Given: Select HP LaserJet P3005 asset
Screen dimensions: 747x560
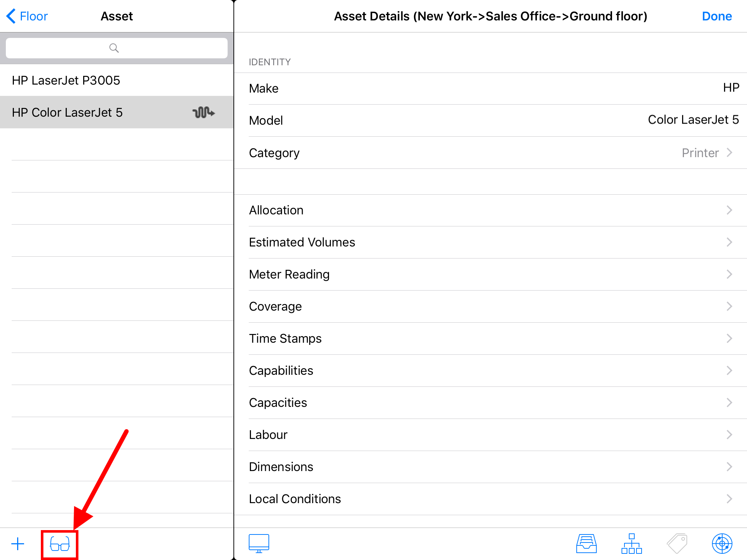Looking at the screenshot, I should coord(117,80).
